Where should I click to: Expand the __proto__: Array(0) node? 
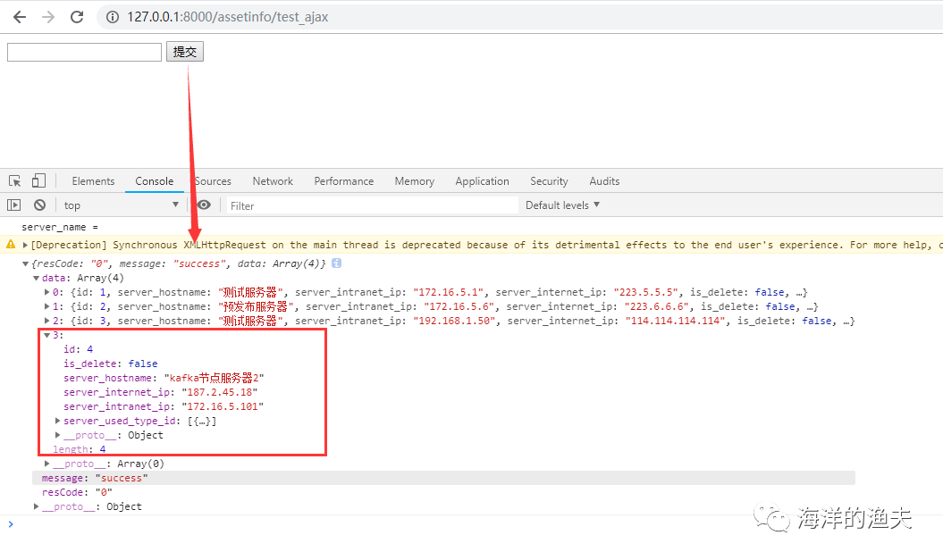[46, 464]
